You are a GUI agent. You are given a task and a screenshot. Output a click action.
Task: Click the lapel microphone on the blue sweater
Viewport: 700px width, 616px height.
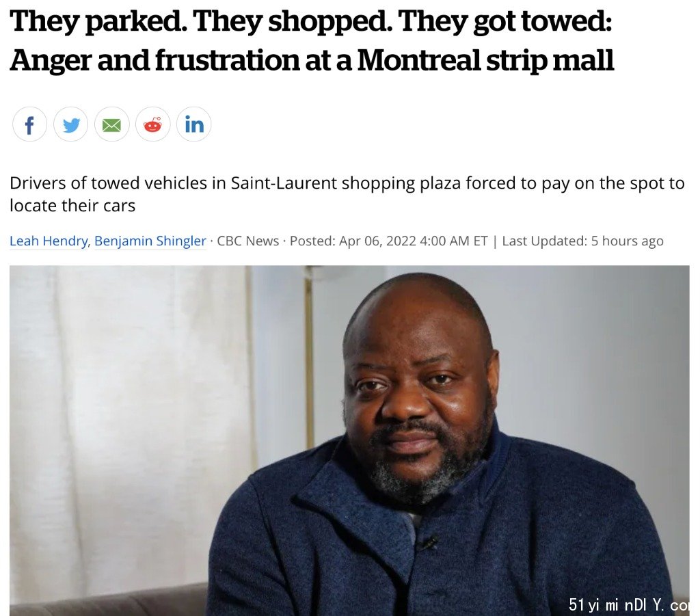point(429,543)
